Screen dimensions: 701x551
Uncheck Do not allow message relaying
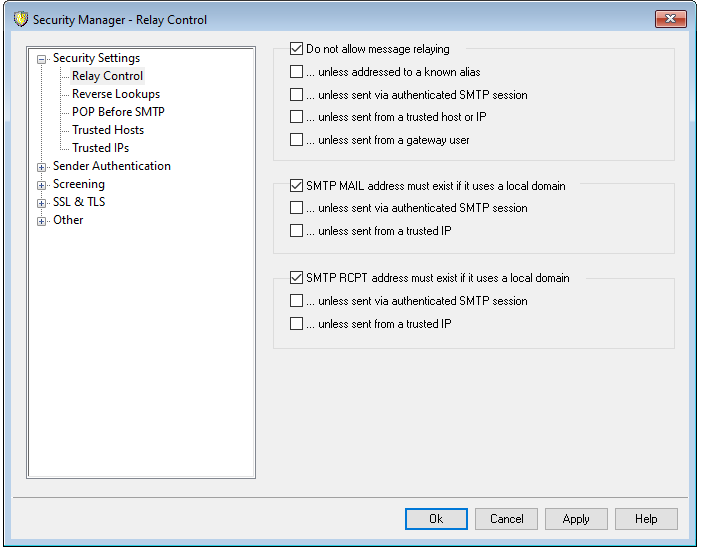coord(296,48)
